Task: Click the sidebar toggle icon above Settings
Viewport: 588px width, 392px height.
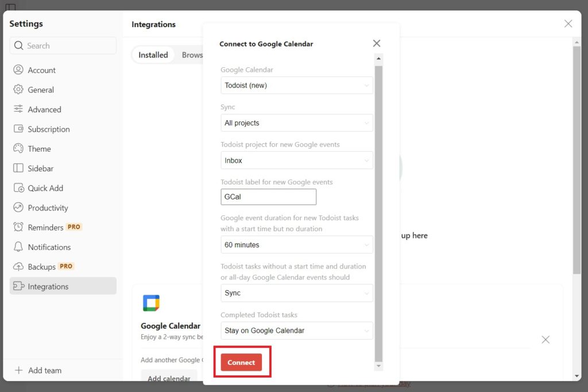Action: coord(10,6)
